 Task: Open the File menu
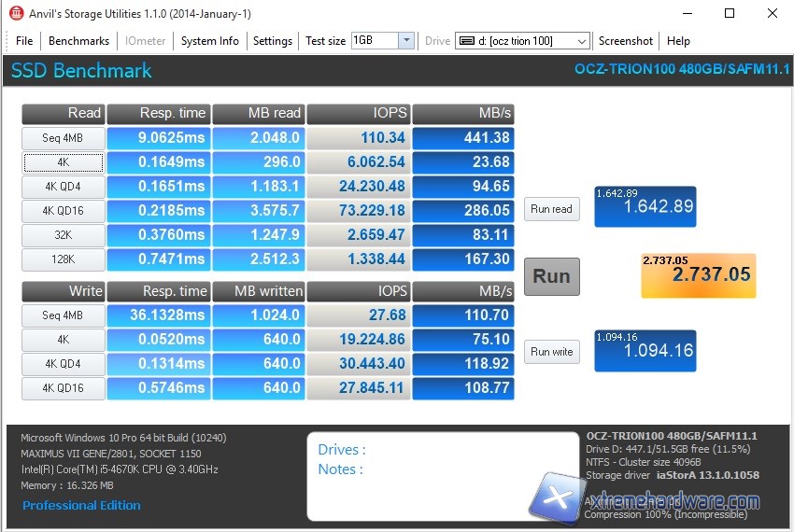click(24, 41)
